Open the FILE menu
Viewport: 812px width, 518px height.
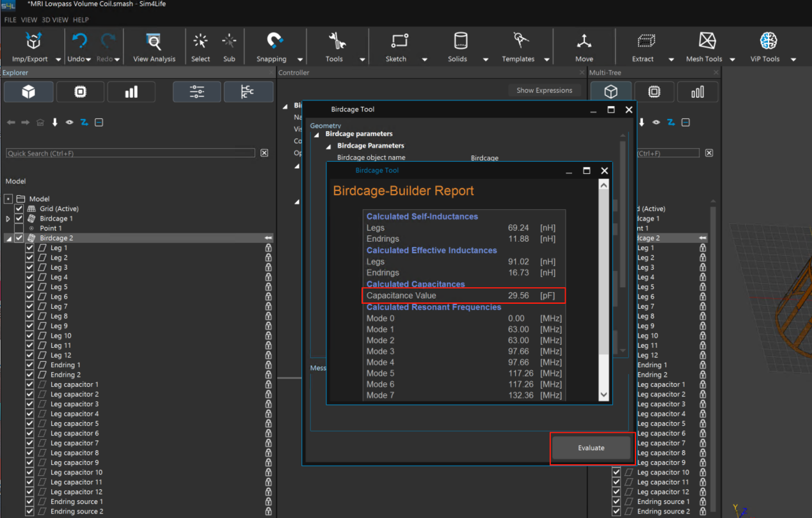pyautogui.click(x=10, y=20)
